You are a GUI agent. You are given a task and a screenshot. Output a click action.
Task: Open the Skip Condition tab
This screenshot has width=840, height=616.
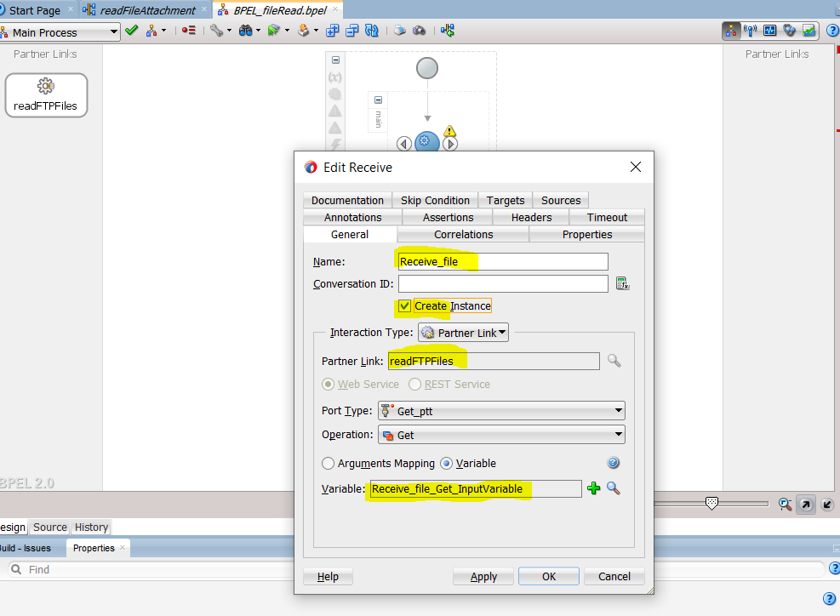coord(435,200)
